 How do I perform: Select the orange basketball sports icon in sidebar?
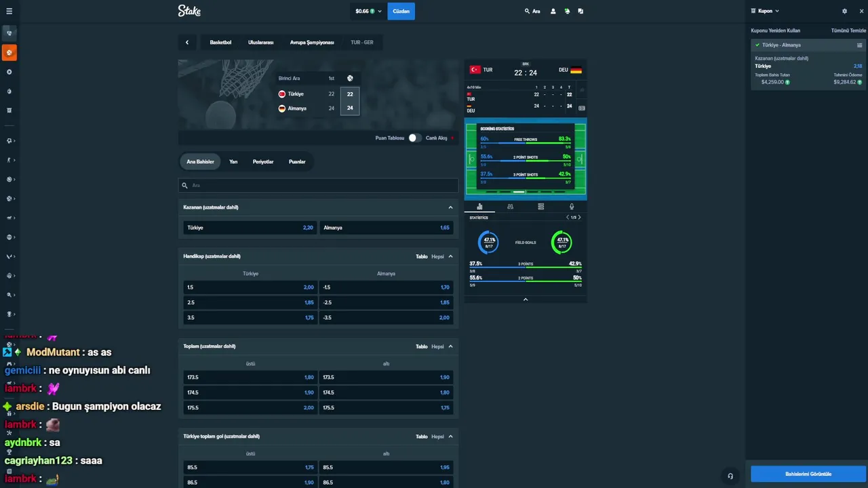9,52
